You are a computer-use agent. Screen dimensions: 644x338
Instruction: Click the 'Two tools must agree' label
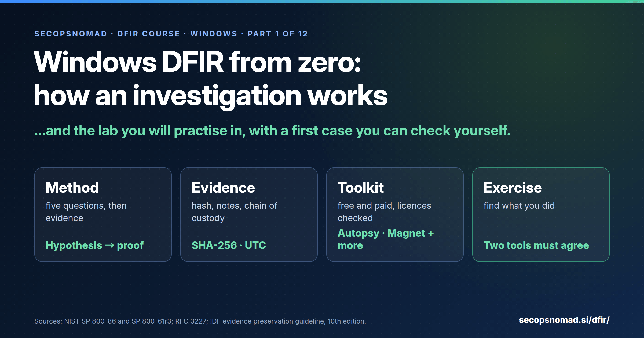point(536,245)
